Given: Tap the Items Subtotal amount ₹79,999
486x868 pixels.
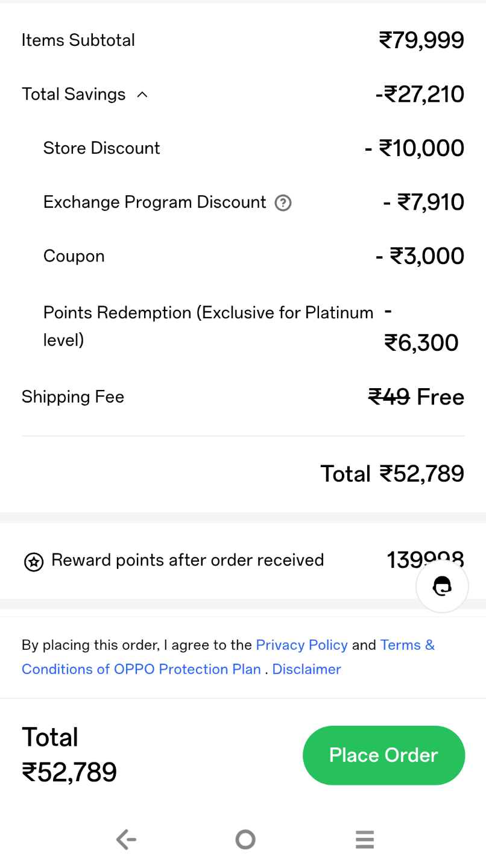Looking at the screenshot, I should 421,40.
